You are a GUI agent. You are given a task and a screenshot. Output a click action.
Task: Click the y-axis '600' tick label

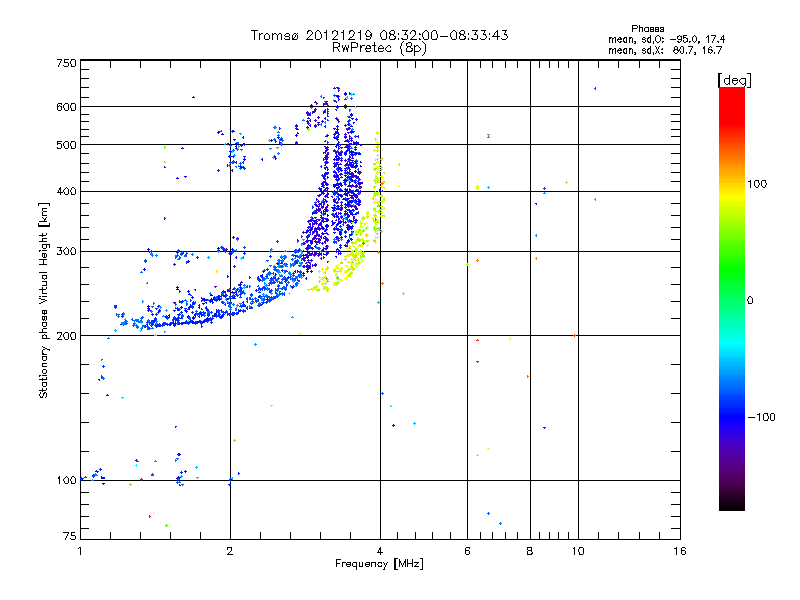66,107
